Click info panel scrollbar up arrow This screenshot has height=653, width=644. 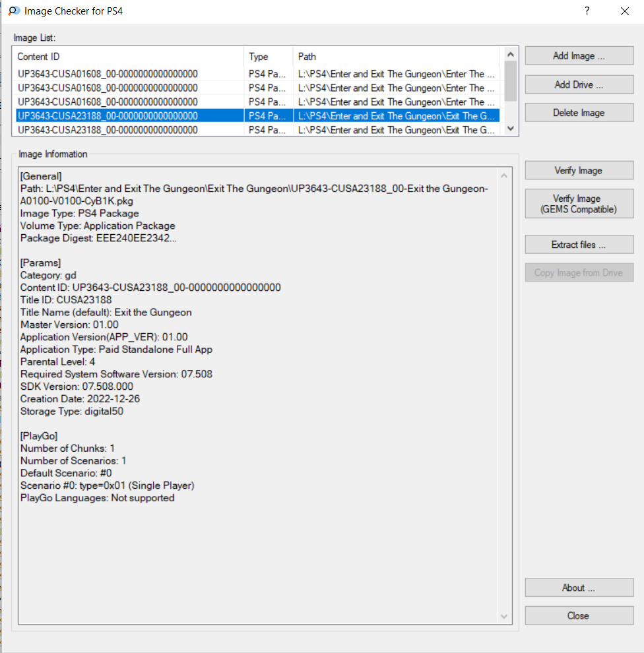click(505, 176)
